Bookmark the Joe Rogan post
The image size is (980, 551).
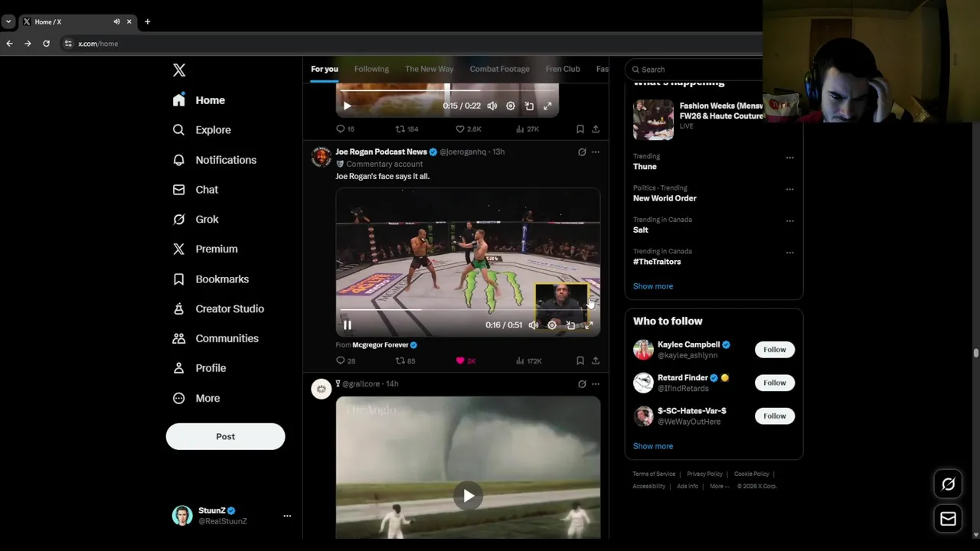click(x=580, y=360)
